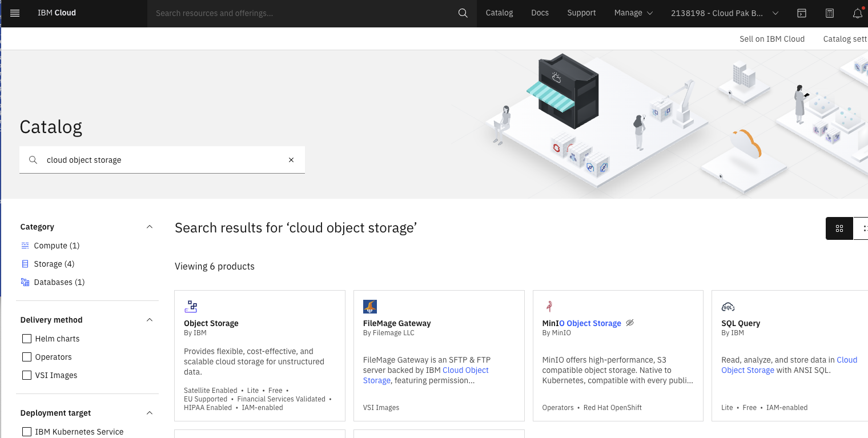Open Catalog in the top navigation
The height and width of the screenshot is (438, 868).
[499, 13]
